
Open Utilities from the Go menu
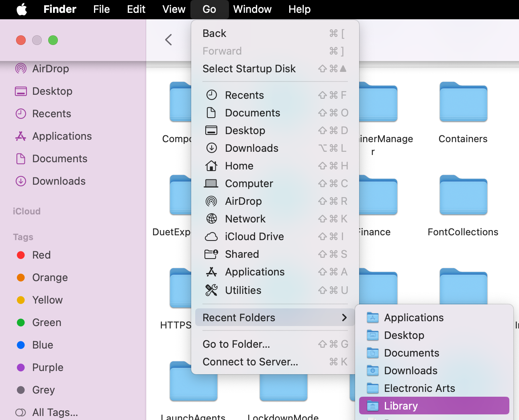pos(243,290)
